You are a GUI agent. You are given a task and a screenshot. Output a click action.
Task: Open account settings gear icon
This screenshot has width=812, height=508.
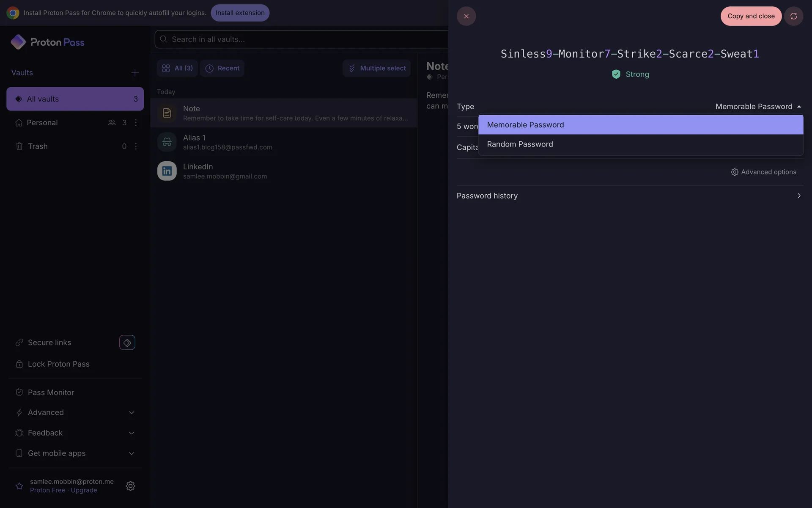130,486
